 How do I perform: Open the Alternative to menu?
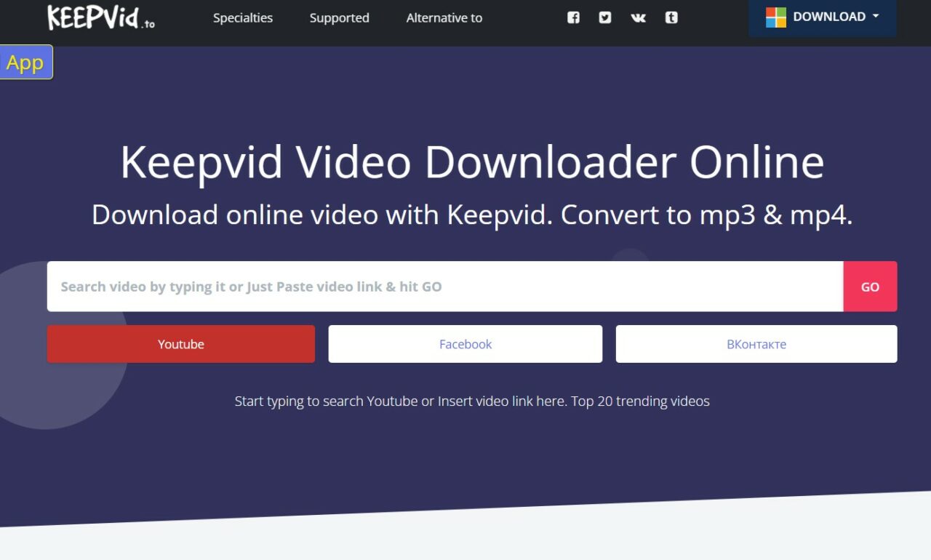[x=444, y=17]
